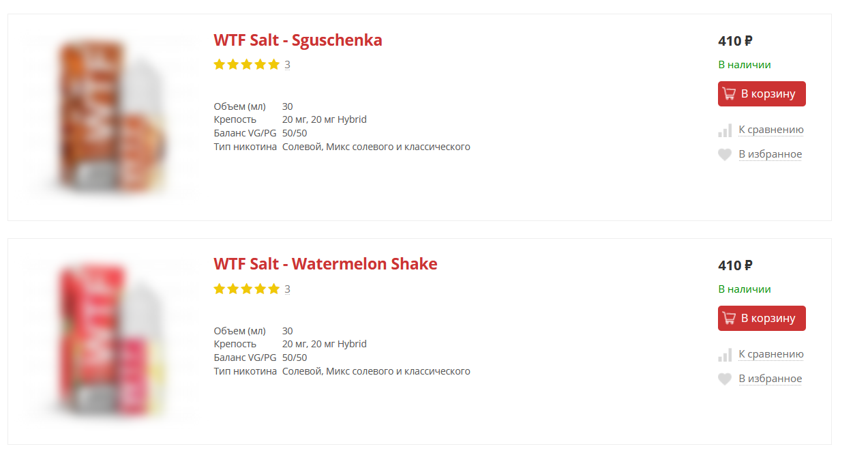Open the WTF Salt - Watermelon Shake title link

point(325,265)
